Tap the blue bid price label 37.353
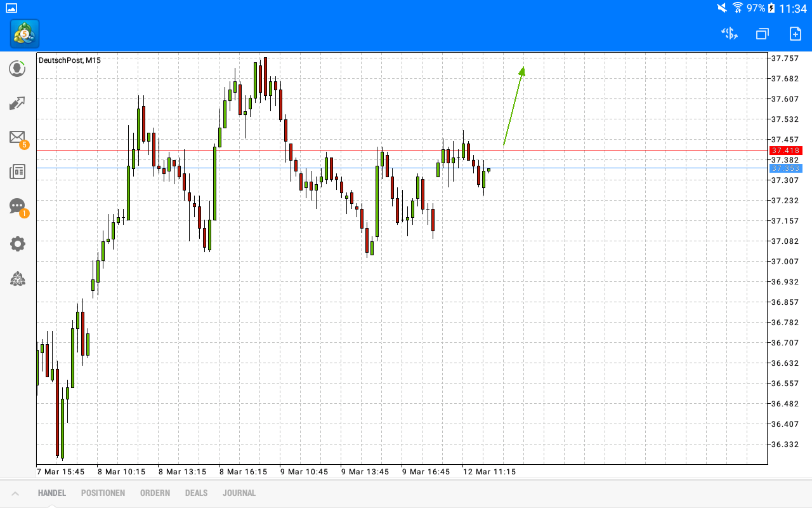This screenshot has width=812, height=508. [x=787, y=168]
